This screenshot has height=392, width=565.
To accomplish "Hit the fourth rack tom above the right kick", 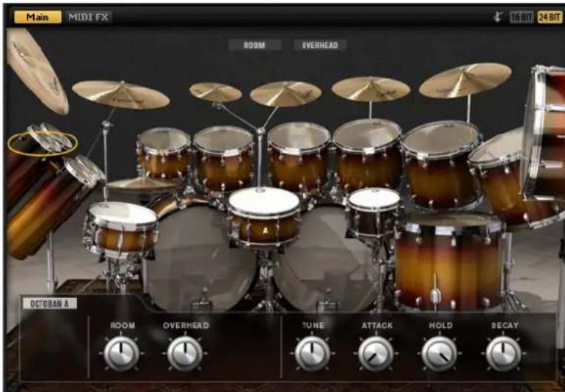I will pos(367,155).
